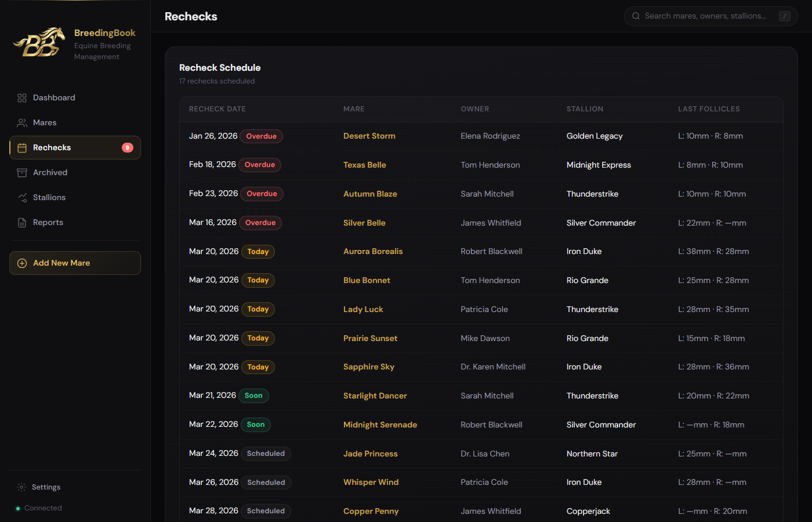The width and height of the screenshot is (812, 522).
Task: Click the BreedingBook horse logo
Action: [39, 42]
